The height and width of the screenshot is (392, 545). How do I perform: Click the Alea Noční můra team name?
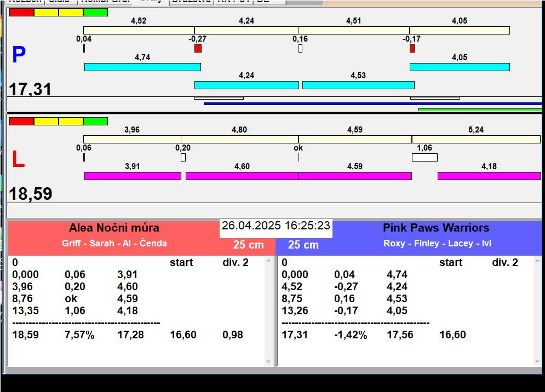(114, 228)
